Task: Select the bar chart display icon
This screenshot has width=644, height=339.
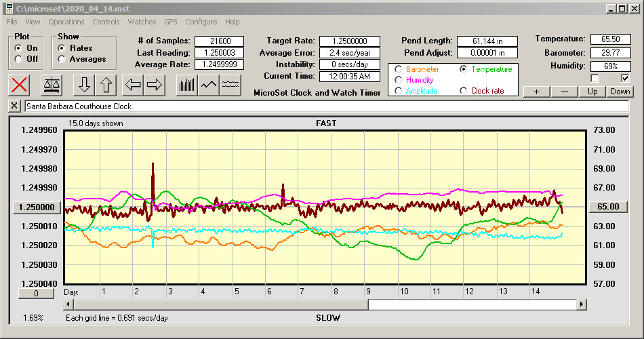Action: (x=187, y=85)
